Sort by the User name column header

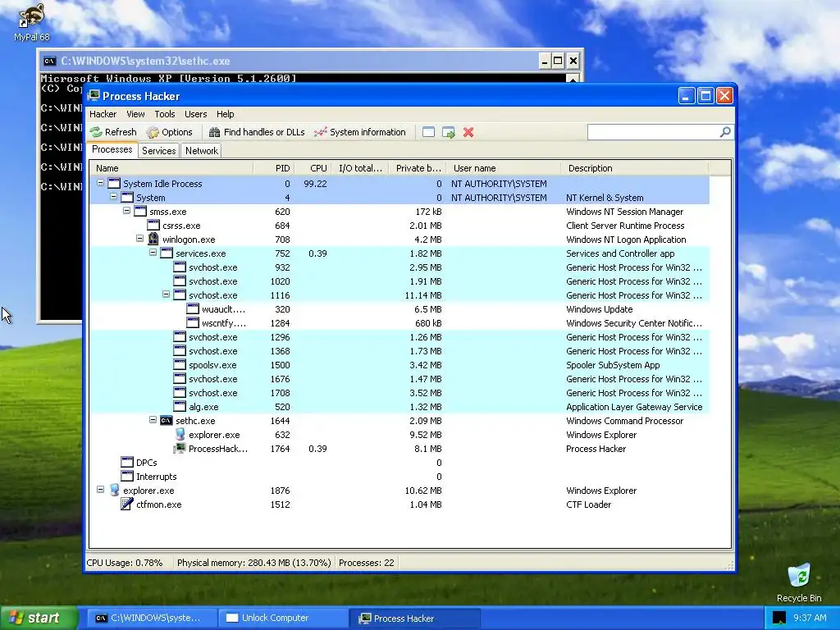coord(504,168)
